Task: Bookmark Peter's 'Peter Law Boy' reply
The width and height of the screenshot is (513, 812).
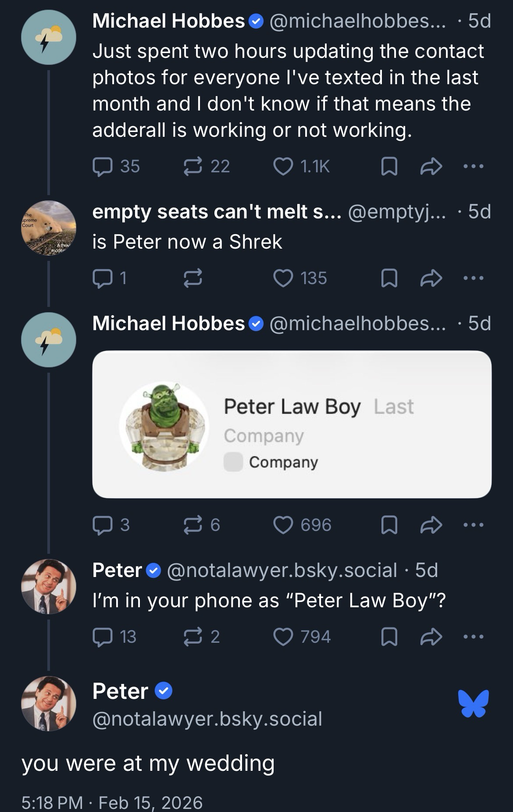Action: pyautogui.click(x=389, y=637)
